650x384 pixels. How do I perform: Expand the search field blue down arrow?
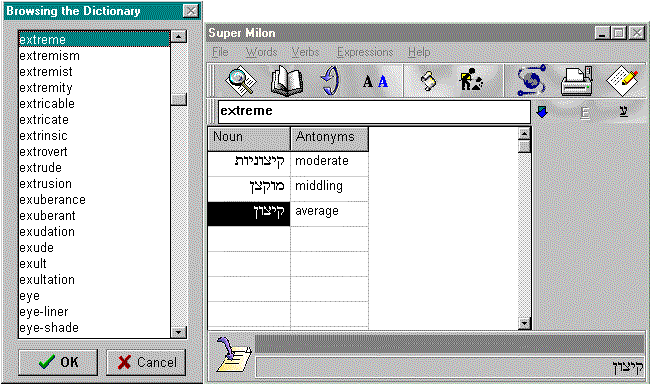pos(542,112)
